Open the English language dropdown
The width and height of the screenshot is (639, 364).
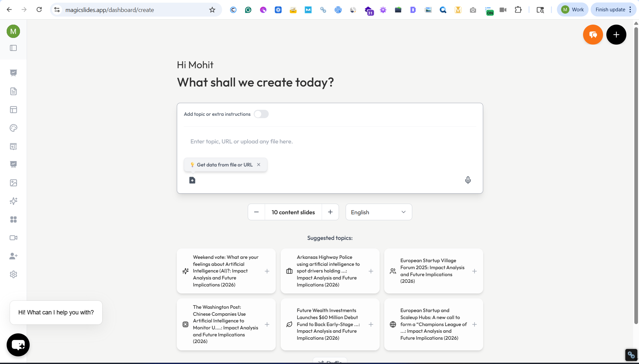(379, 212)
